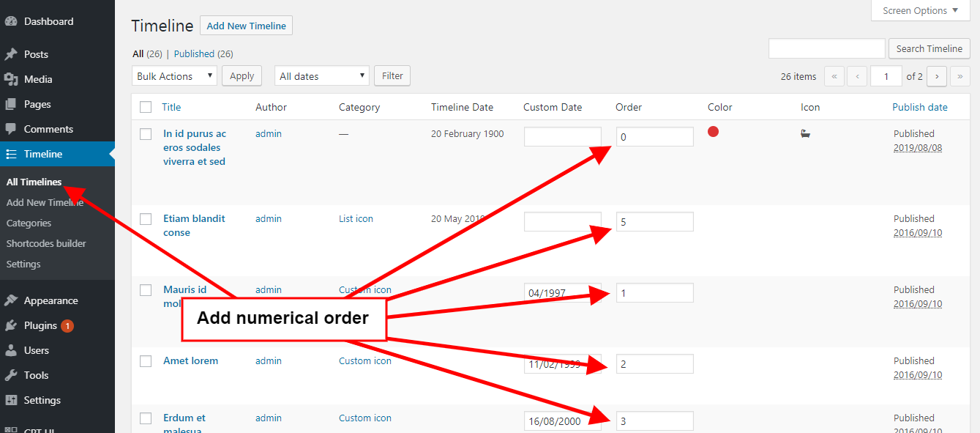Image resolution: width=980 pixels, height=433 pixels.
Task: Click the red color dot in first row
Action: [x=714, y=132]
